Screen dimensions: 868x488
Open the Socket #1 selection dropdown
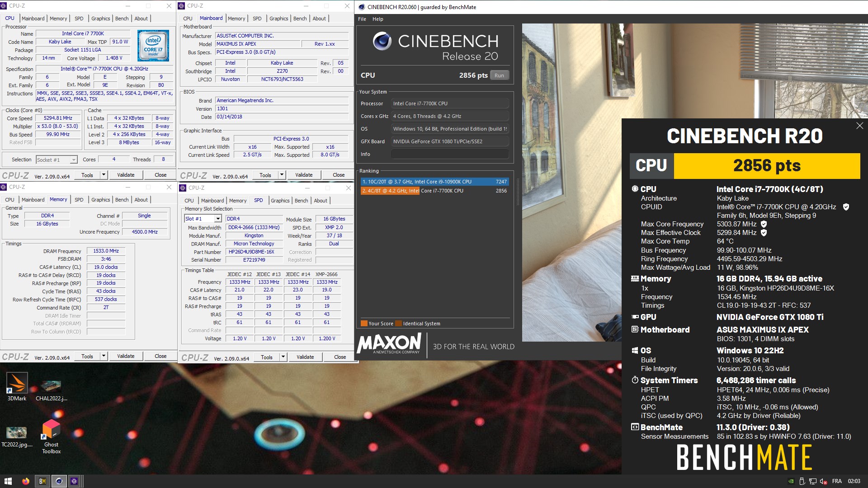[57, 160]
